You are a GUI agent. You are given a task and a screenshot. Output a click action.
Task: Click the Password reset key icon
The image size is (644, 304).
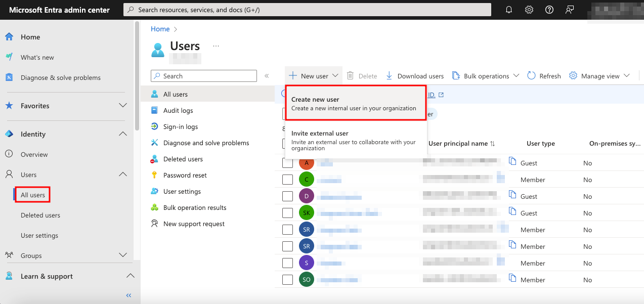[x=155, y=175]
